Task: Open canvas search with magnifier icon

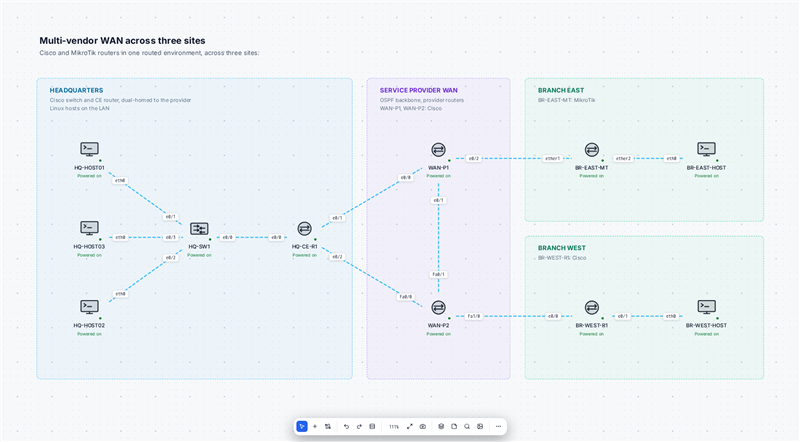Action: (467, 426)
